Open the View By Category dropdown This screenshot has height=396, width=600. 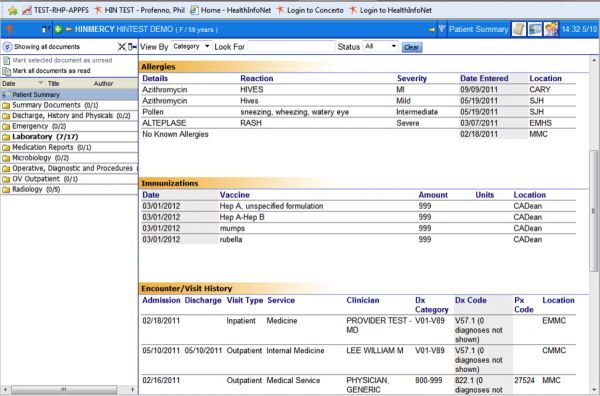pos(191,47)
